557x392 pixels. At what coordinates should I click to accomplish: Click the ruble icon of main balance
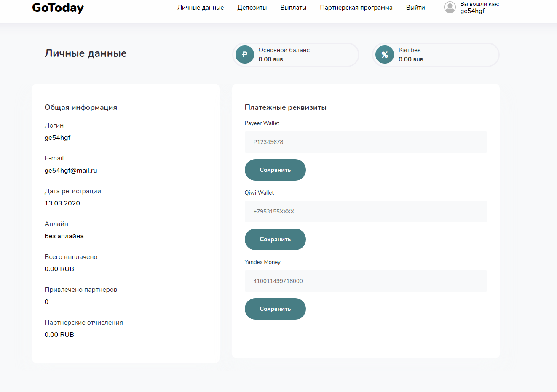(x=245, y=55)
